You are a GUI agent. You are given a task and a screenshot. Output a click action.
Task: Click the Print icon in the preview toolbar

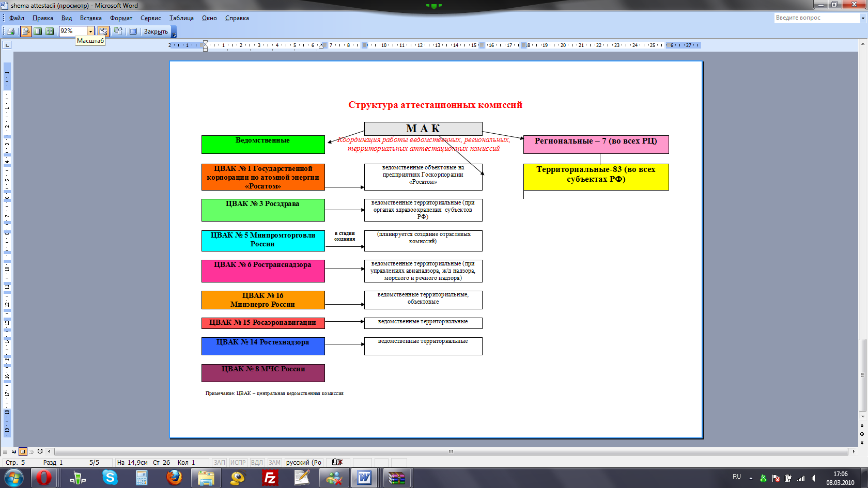10,32
